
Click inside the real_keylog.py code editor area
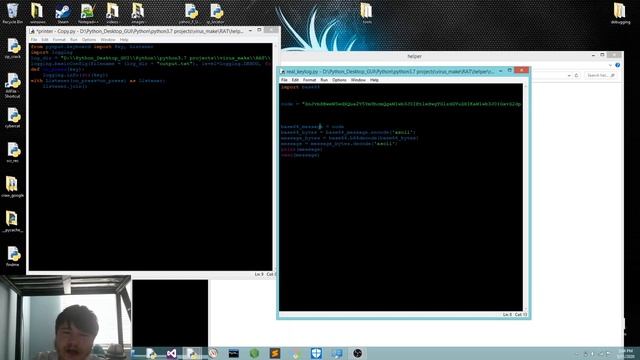401,198
